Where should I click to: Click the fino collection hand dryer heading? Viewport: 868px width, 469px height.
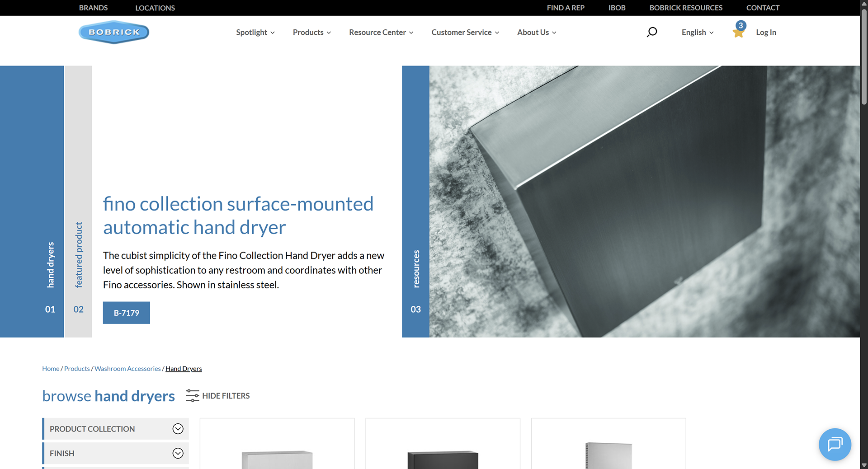(x=238, y=216)
